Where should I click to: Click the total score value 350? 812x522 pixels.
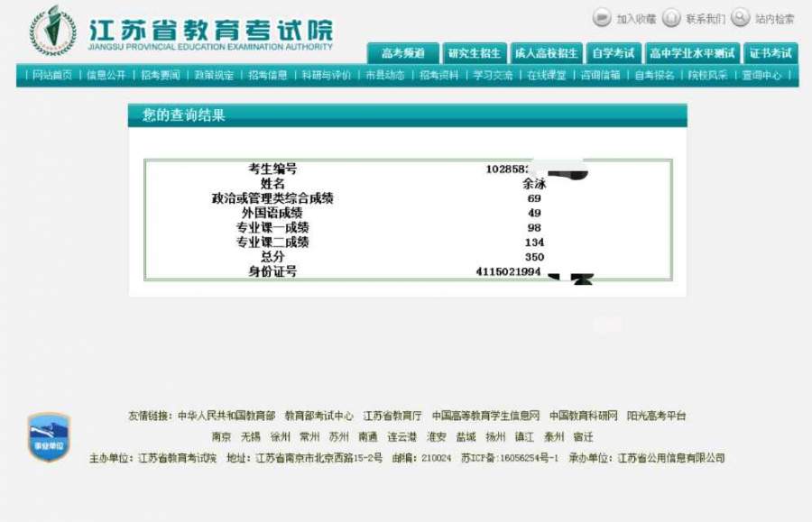tap(534, 257)
